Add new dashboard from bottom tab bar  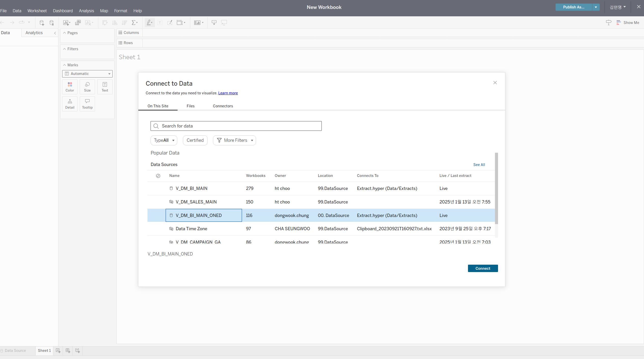coord(68,351)
